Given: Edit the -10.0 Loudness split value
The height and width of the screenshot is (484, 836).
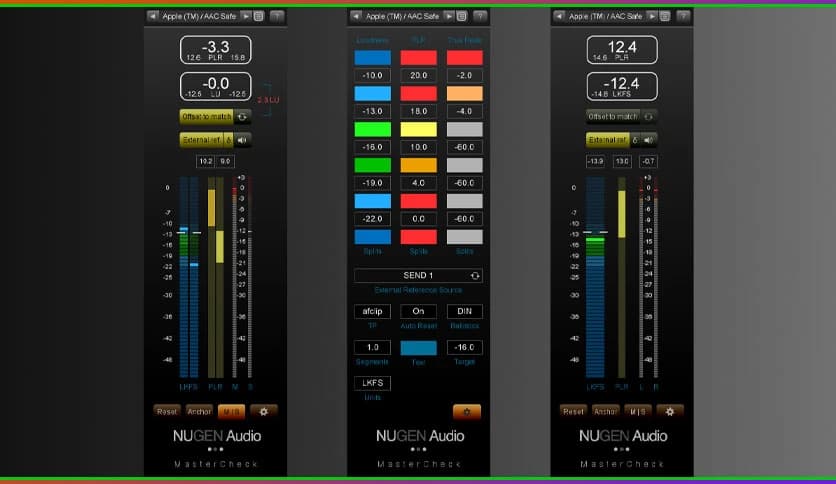Looking at the screenshot, I should [x=372, y=76].
